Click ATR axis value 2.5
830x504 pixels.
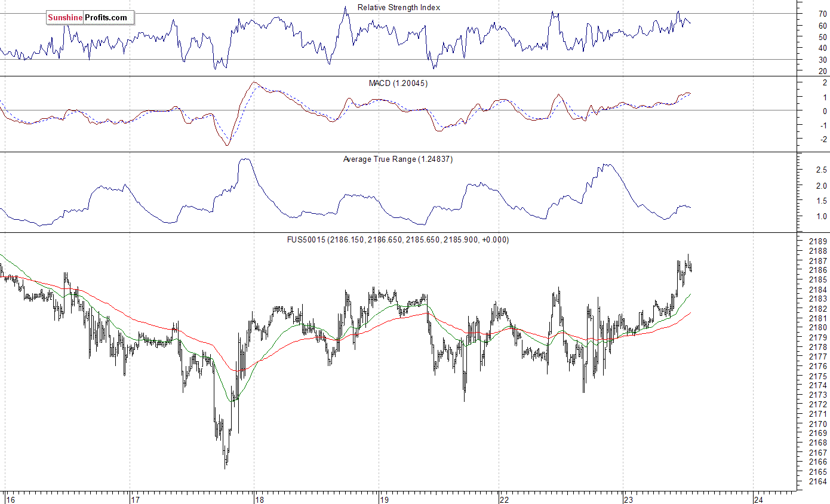tap(821, 170)
